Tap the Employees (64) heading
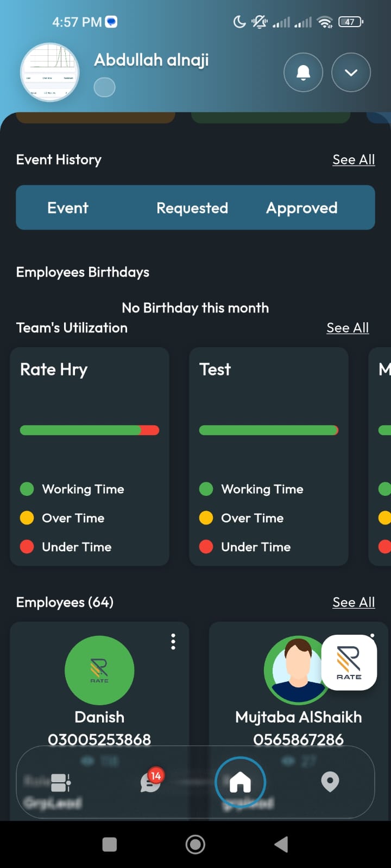 (x=65, y=602)
